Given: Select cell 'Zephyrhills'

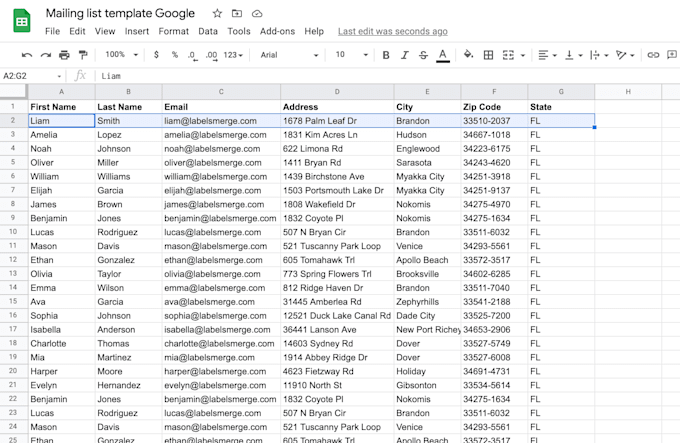Looking at the screenshot, I should (427, 302).
